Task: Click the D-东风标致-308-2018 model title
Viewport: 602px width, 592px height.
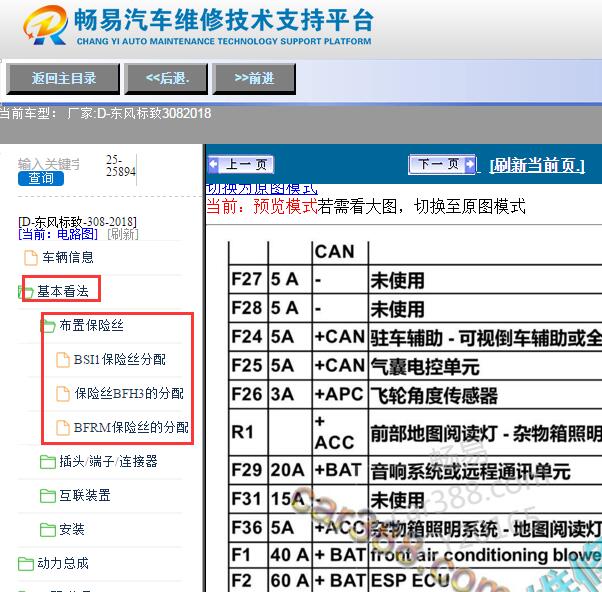Action: pyautogui.click(x=77, y=222)
